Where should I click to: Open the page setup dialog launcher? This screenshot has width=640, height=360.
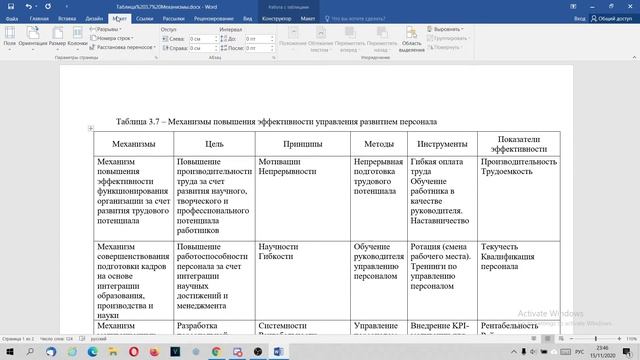point(156,58)
